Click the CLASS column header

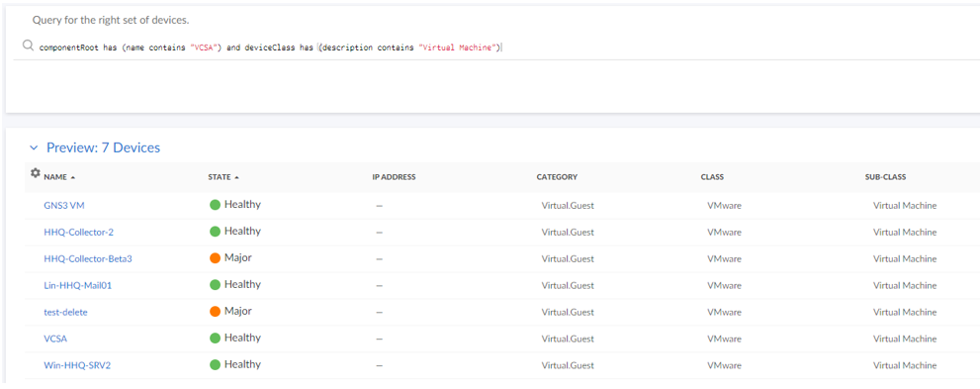(712, 177)
